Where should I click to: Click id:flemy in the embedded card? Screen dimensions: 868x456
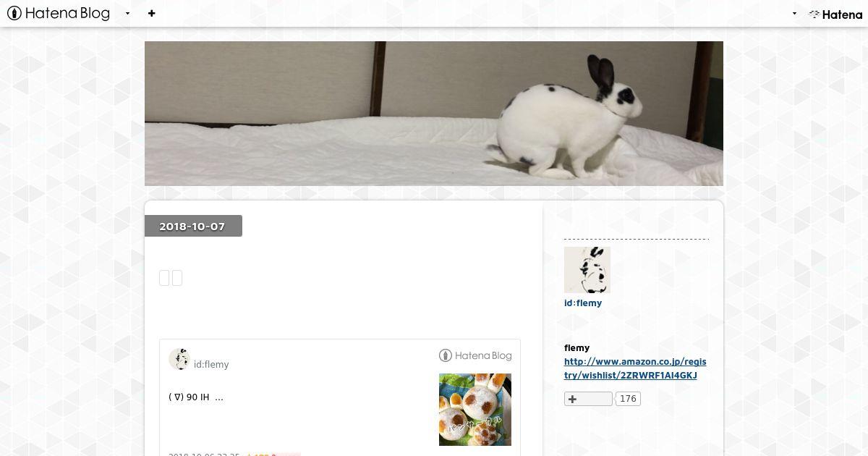(x=211, y=364)
